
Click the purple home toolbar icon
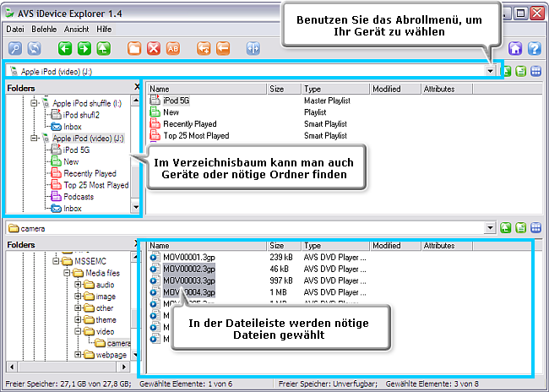click(515, 48)
